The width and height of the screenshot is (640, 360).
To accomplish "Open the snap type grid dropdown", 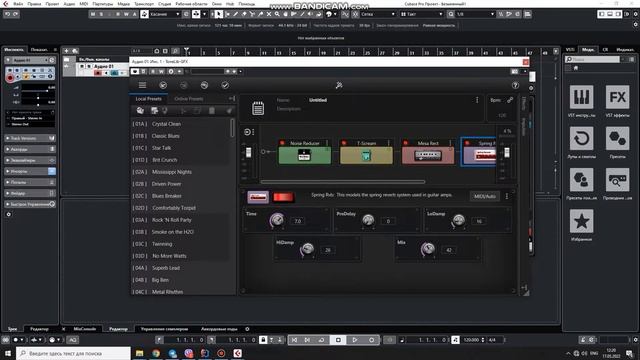I will pos(378,14).
